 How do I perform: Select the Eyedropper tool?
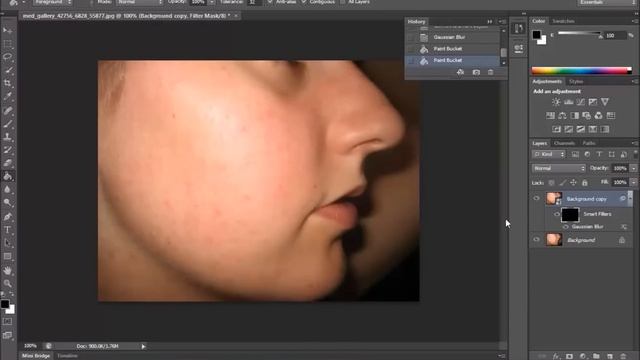(7, 96)
